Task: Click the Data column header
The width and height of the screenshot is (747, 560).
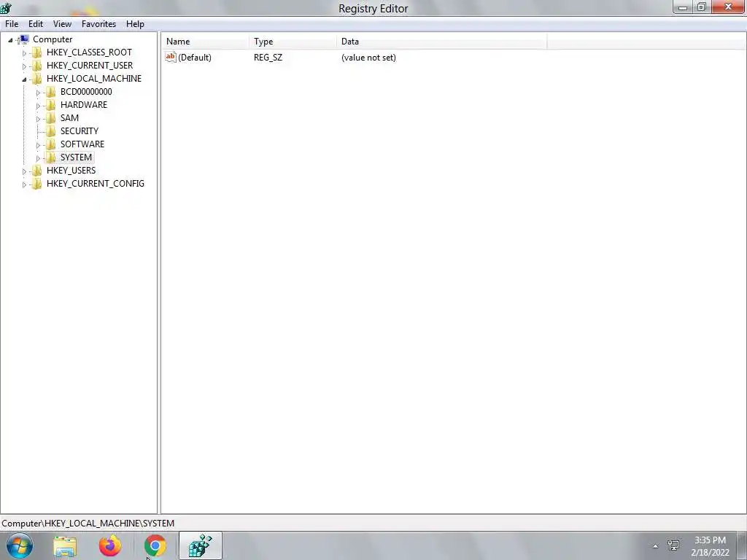Action: tap(441, 42)
